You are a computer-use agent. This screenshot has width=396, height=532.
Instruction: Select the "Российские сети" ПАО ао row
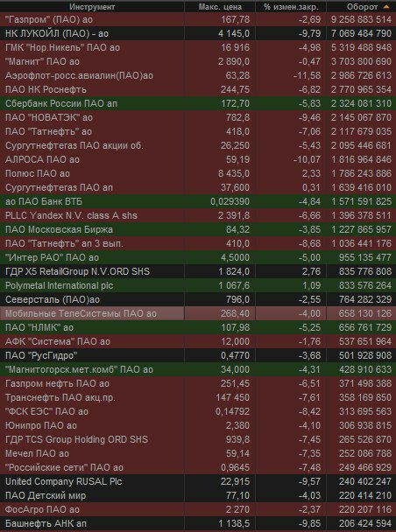pyautogui.click(x=198, y=467)
